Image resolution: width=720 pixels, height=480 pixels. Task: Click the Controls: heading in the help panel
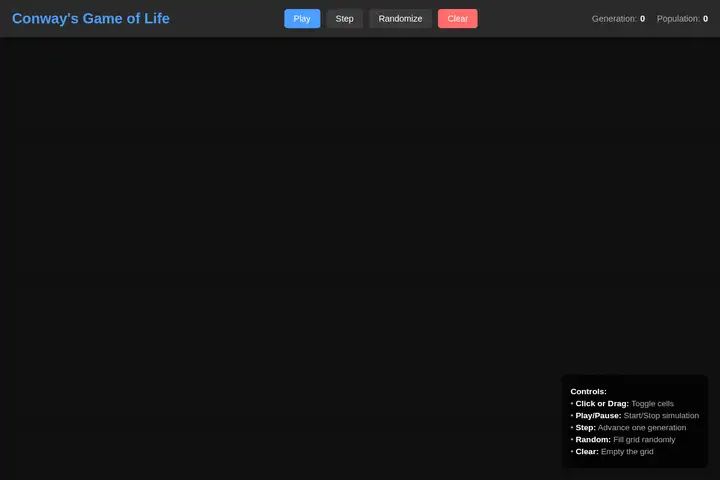[x=588, y=391]
